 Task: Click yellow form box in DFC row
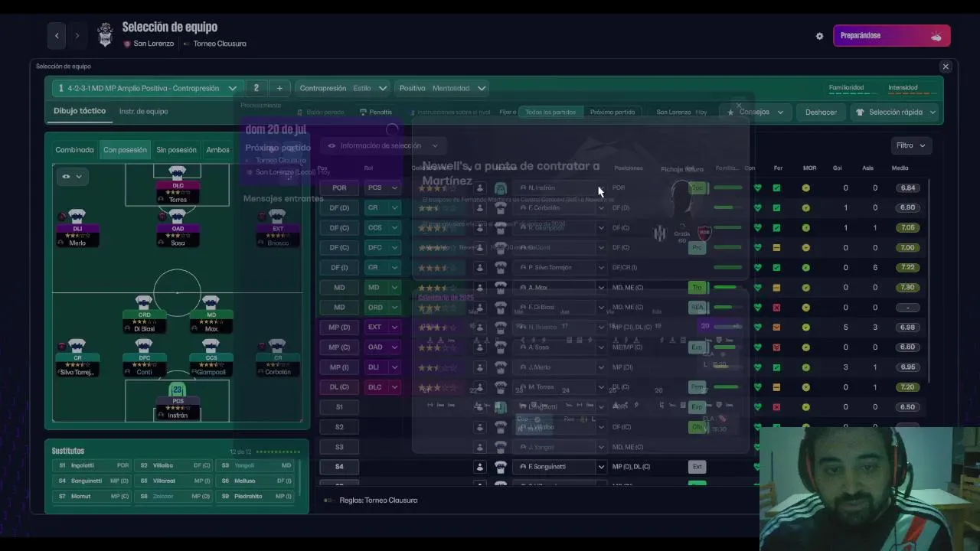(776, 247)
